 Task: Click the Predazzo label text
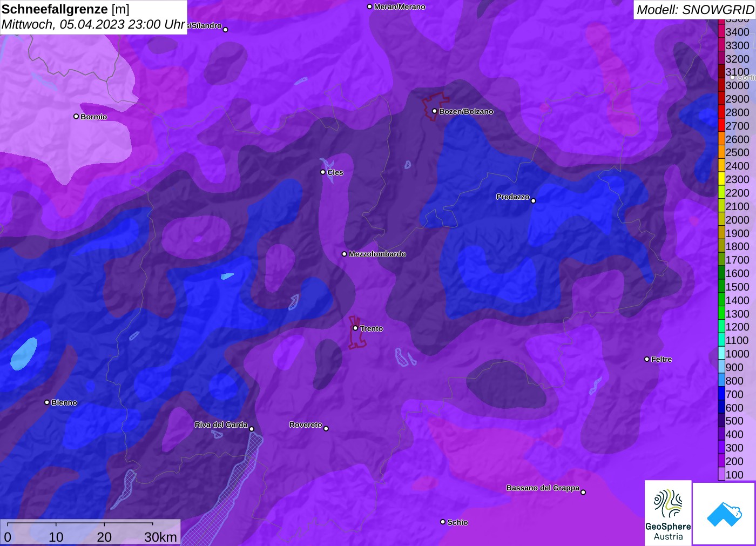[x=513, y=197]
